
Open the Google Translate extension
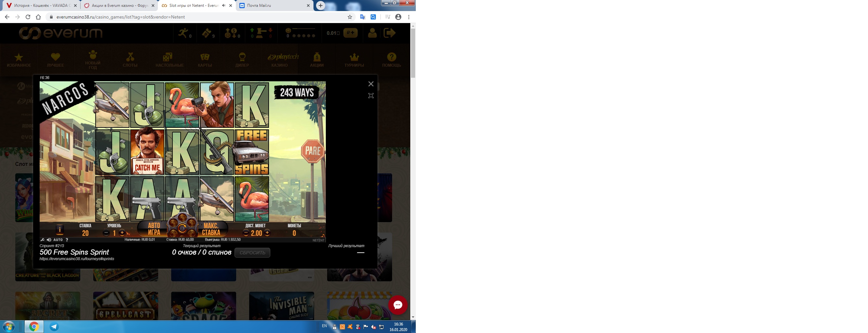click(x=363, y=17)
